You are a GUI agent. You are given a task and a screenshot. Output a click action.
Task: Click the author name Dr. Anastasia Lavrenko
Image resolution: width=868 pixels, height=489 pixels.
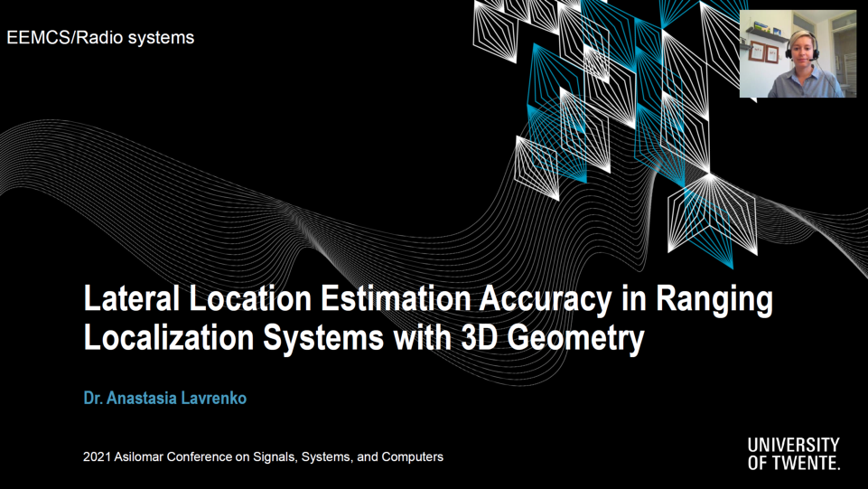pyautogui.click(x=165, y=398)
